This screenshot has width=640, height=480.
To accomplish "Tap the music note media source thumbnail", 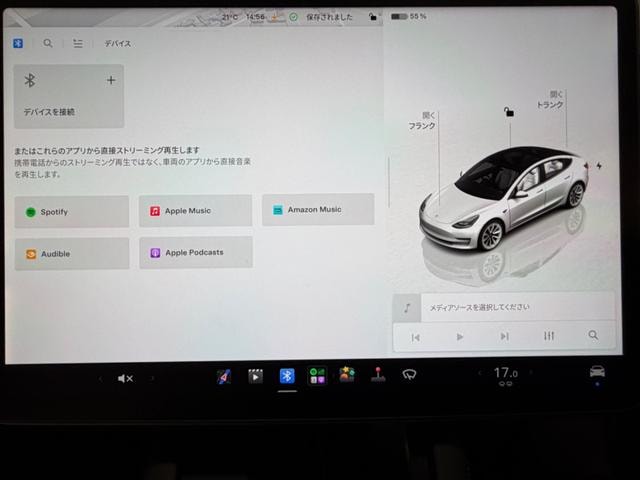I will [x=407, y=308].
